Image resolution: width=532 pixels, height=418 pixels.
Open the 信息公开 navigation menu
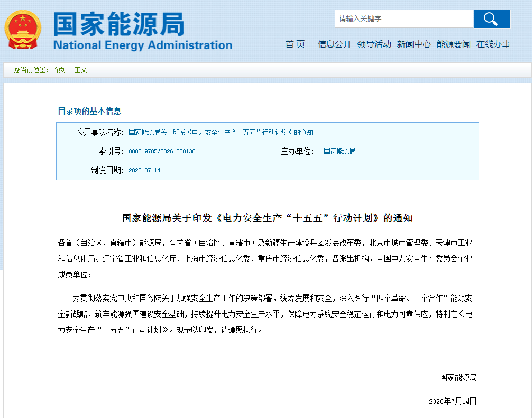335,44
